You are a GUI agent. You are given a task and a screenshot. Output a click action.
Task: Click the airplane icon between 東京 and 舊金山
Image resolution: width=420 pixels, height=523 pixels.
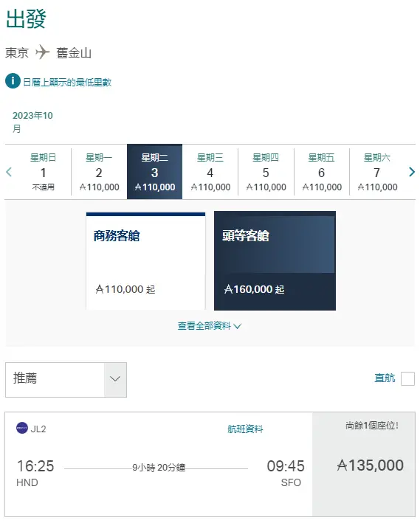pyautogui.click(x=42, y=52)
